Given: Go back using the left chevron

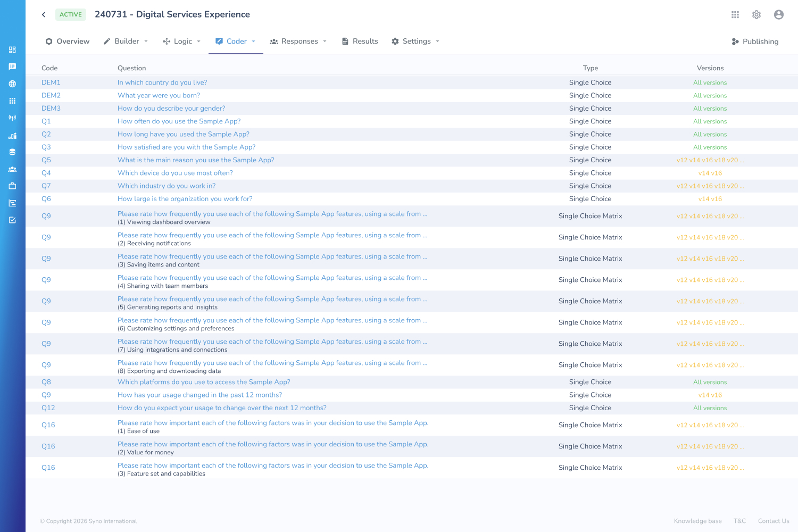Looking at the screenshot, I should (x=44, y=14).
